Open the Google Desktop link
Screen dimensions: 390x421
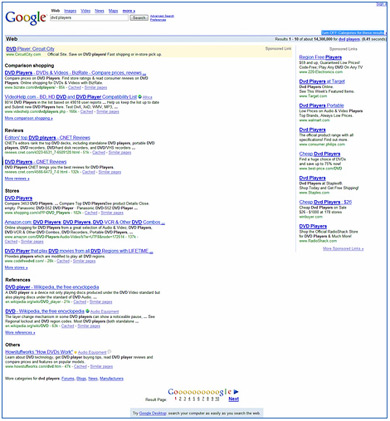tap(152, 413)
